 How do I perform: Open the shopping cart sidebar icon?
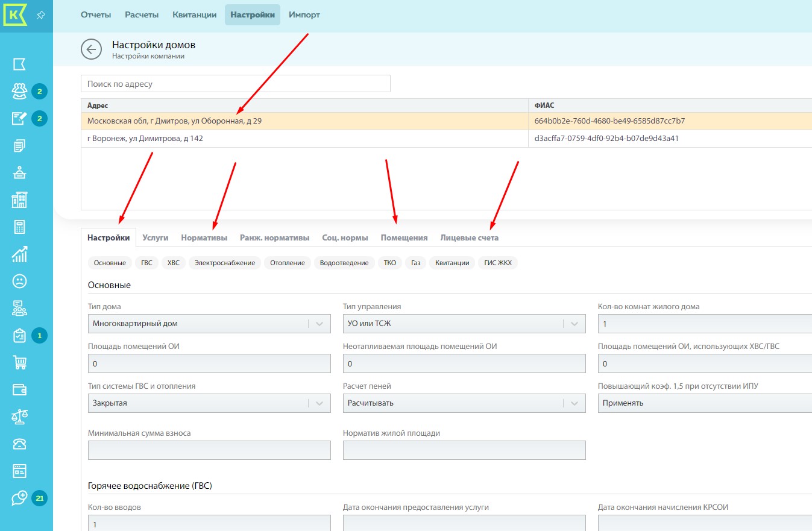(19, 362)
